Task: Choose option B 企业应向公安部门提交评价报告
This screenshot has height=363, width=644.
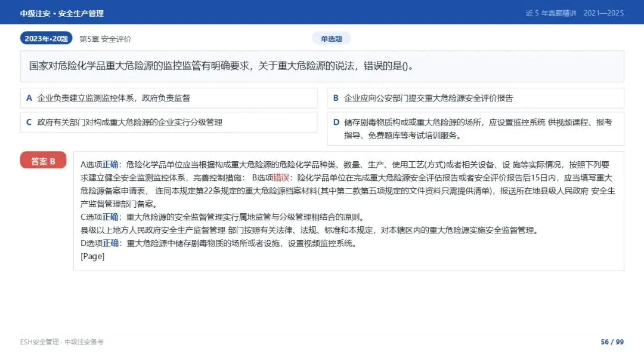Action: [x=475, y=98]
